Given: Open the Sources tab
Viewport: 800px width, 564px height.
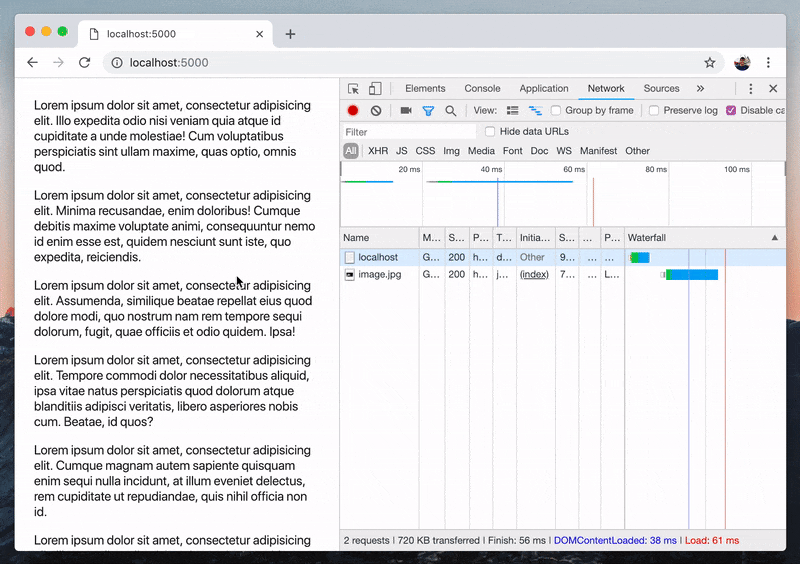Looking at the screenshot, I should [x=661, y=88].
